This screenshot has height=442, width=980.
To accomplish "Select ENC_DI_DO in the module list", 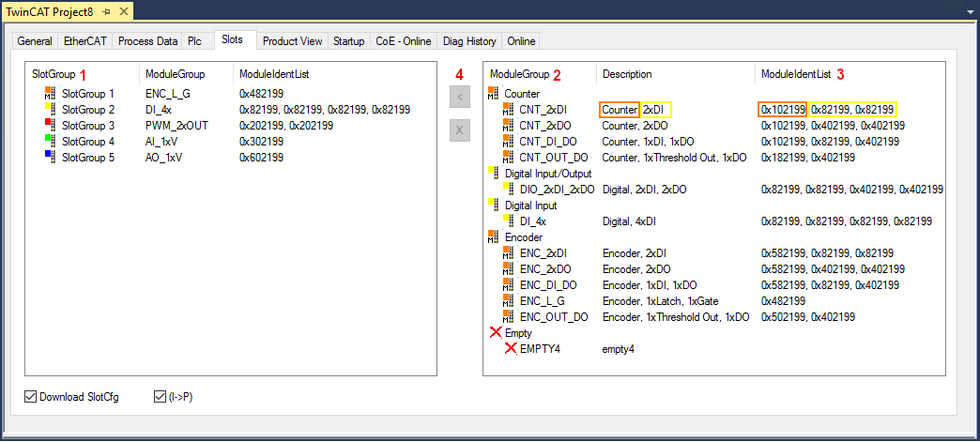I will click(x=548, y=285).
